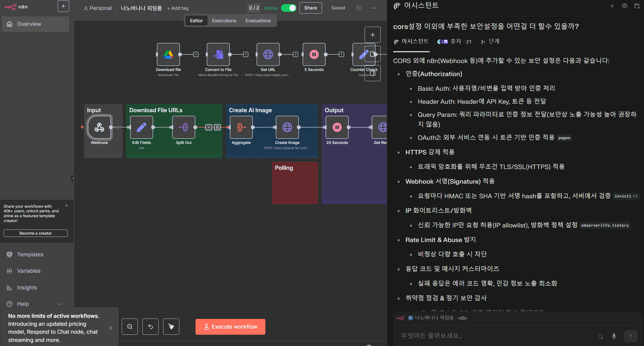Click the Share button

point(310,8)
